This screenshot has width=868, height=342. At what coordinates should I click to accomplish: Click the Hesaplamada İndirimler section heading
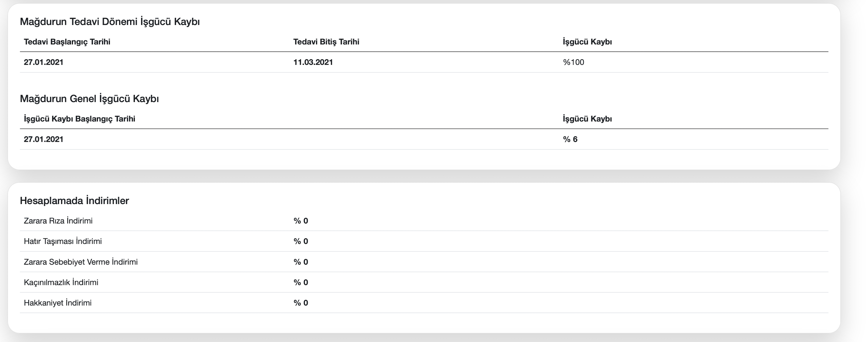tap(74, 201)
